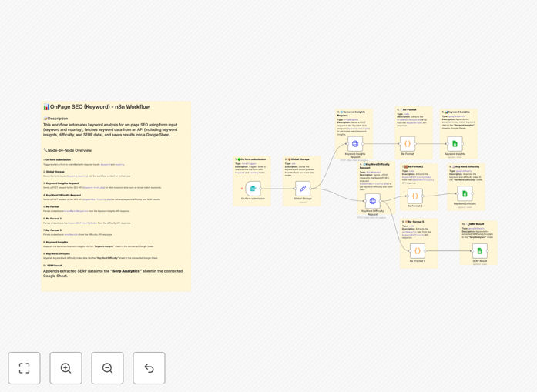Click the 'Description' heading in the overview note
537x392 pixels.
click(x=58, y=119)
